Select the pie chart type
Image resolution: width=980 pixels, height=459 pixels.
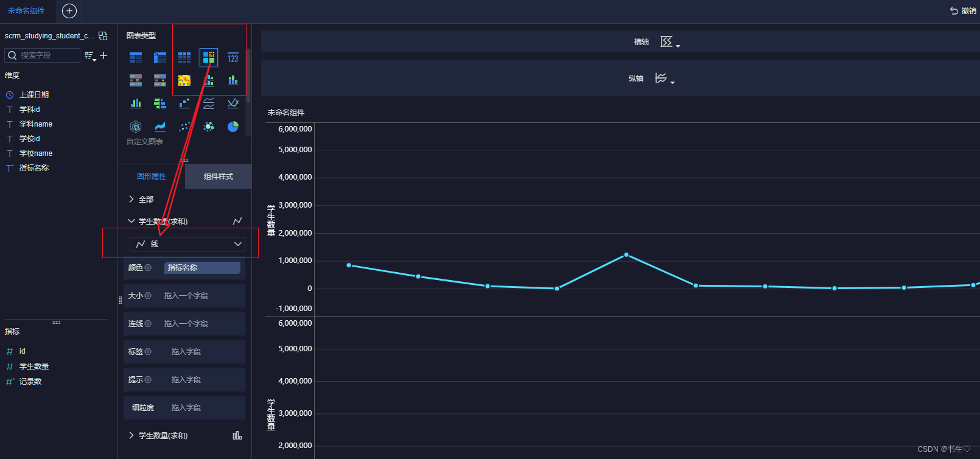pos(233,127)
